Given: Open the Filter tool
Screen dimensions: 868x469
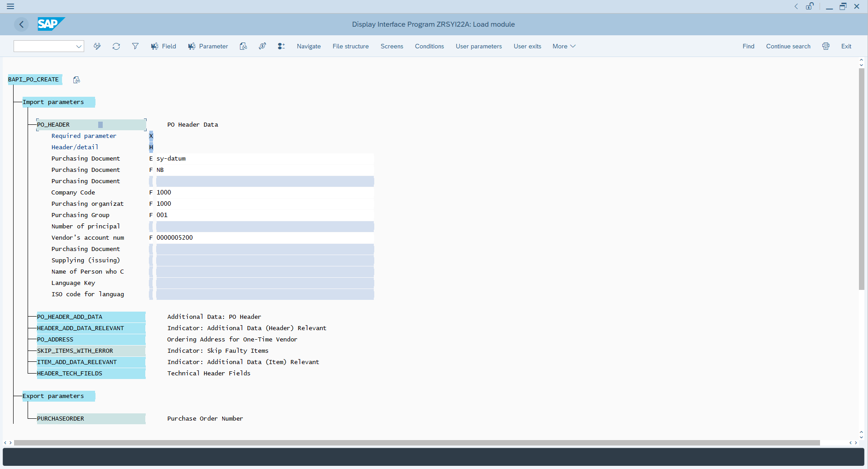Looking at the screenshot, I should pyautogui.click(x=135, y=46).
